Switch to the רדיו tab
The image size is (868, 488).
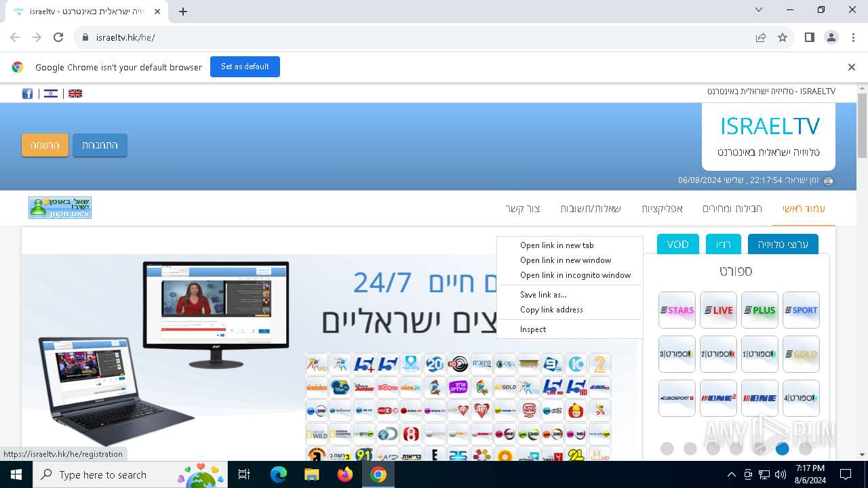pyautogui.click(x=724, y=245)
